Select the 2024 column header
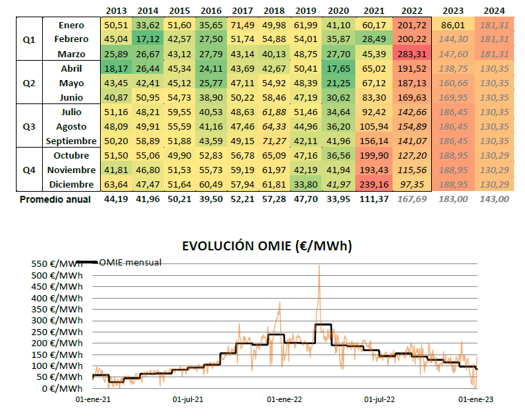 [494, 11]
